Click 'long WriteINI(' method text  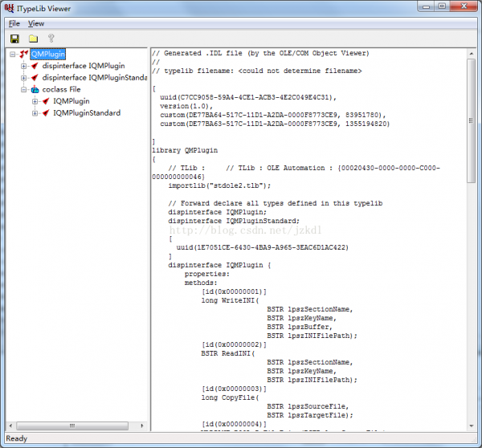pyautogui.click(x=230, y=300)
